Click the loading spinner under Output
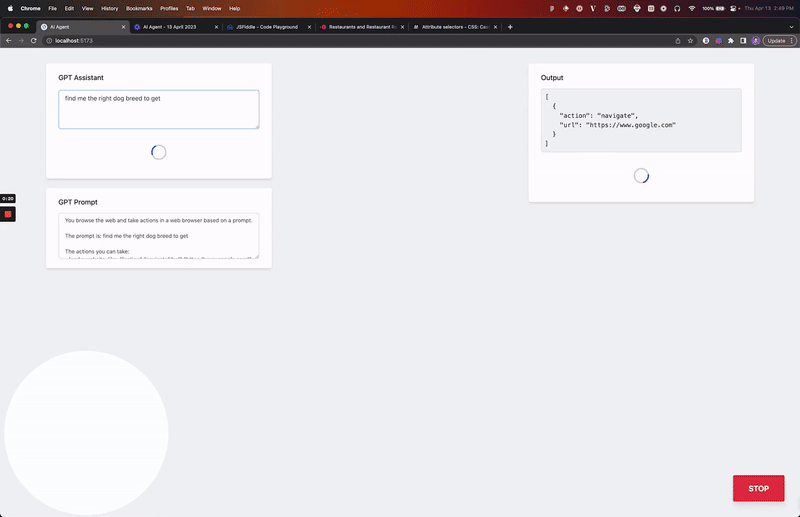This screenshot has width=800, height=517. point(641,176)
